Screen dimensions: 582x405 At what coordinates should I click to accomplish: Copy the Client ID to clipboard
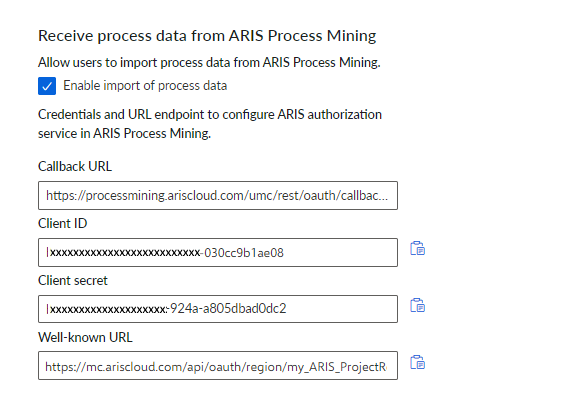pos(418,248)
